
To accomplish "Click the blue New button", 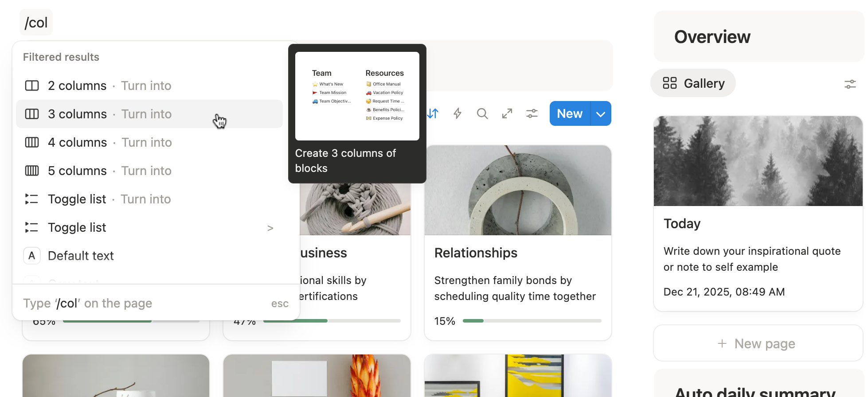I will click(x=570, y=114).
